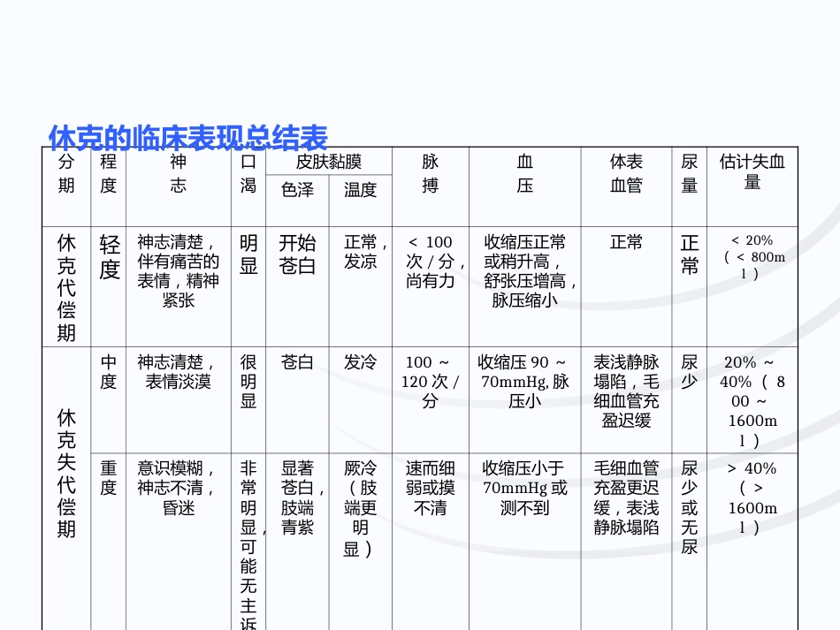Select the title 休克的临床表现总结表
The width and height of the screenshot is (840, 630).
[x=188, y=138]
